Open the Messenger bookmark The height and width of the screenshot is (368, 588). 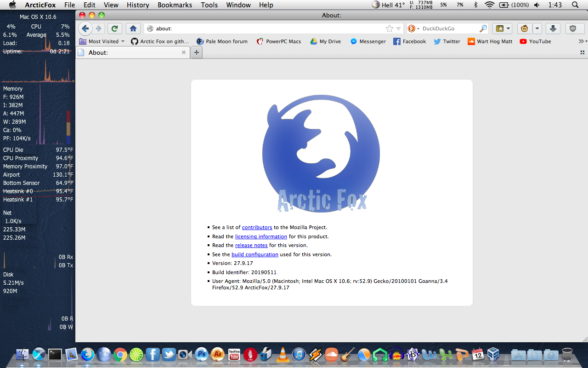pos(368,41)
